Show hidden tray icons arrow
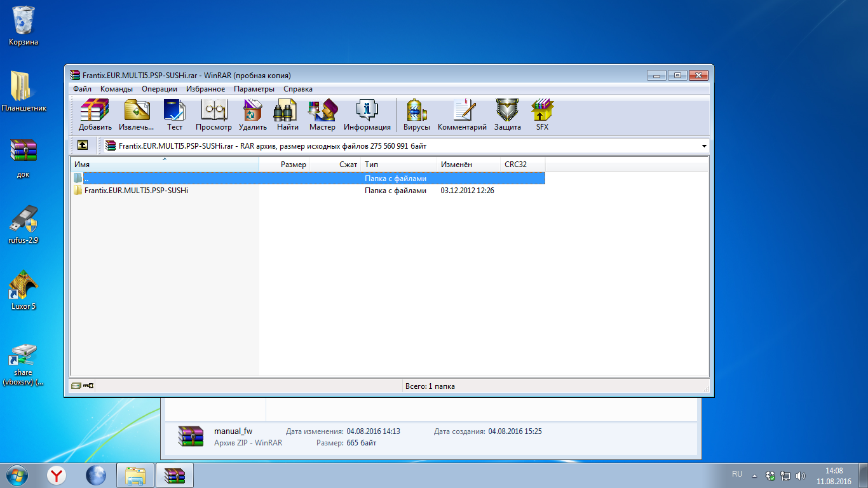Screen dimensions: 868x488 coord(754,475)
